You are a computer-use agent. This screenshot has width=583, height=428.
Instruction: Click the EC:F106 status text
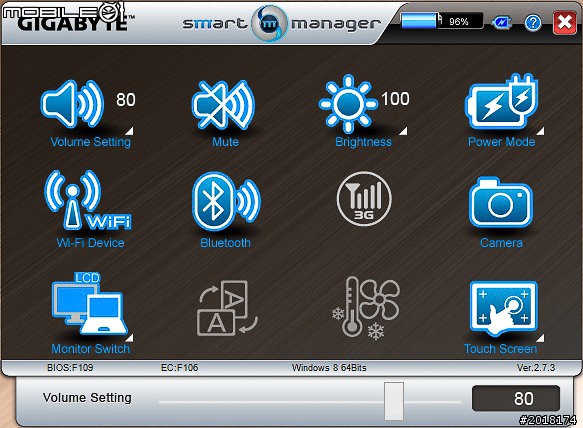tap(179, 368)
